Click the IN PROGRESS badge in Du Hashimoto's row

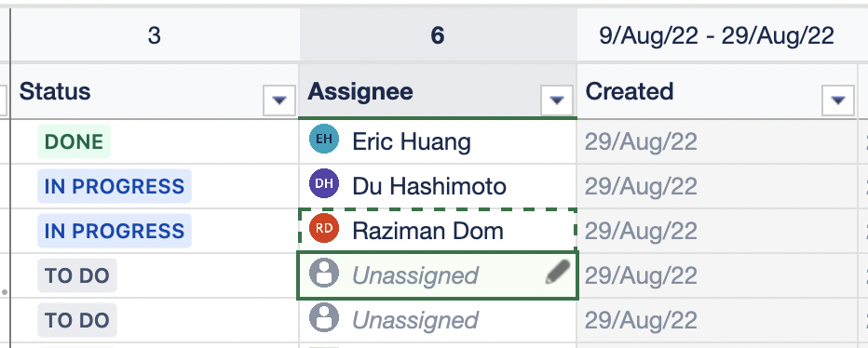[x=115, y=186]
